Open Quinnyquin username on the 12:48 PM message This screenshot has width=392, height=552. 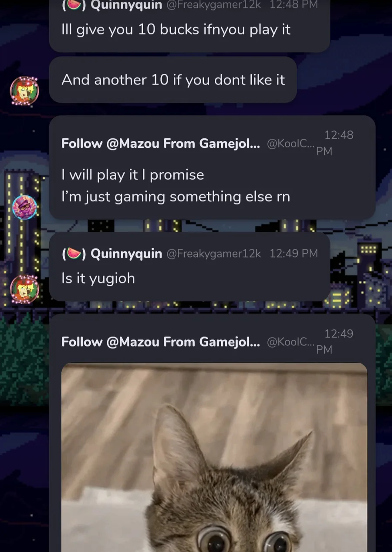pos(126,5)
